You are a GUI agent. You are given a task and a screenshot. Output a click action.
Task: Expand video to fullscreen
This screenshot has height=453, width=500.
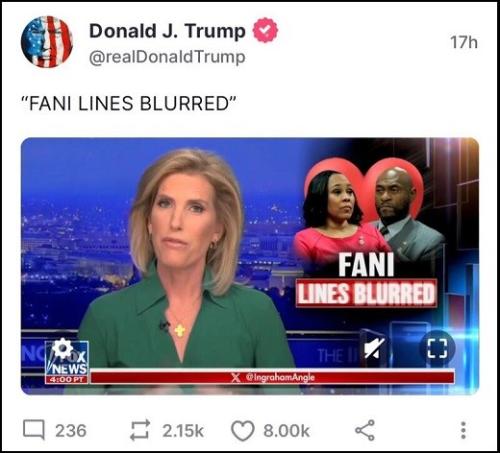(437, 349)
